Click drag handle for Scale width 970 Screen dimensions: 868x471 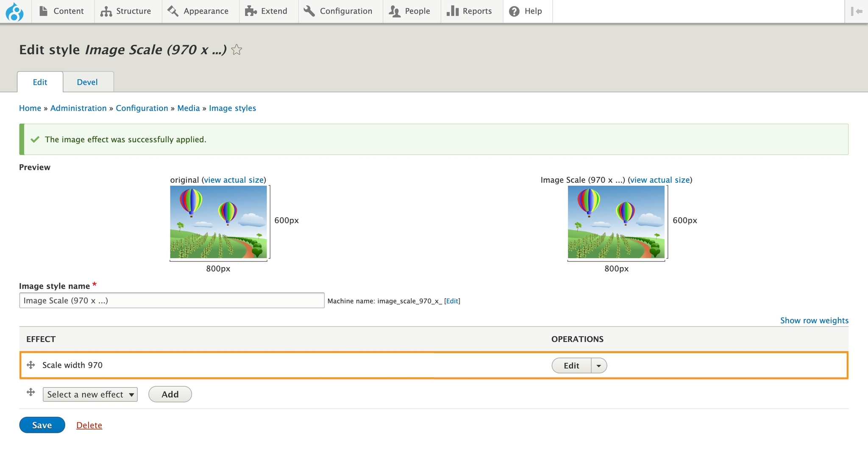pos(31,365)
